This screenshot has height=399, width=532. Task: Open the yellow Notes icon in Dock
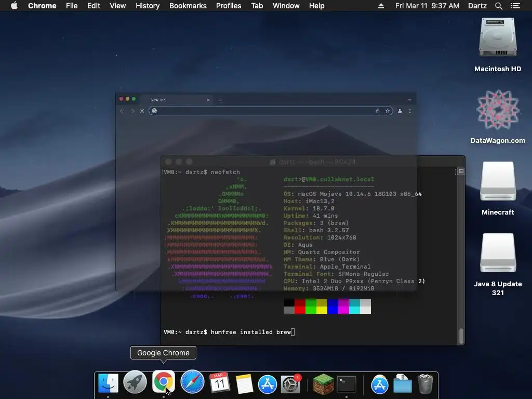pyautogui.click(x=244, y=384)
